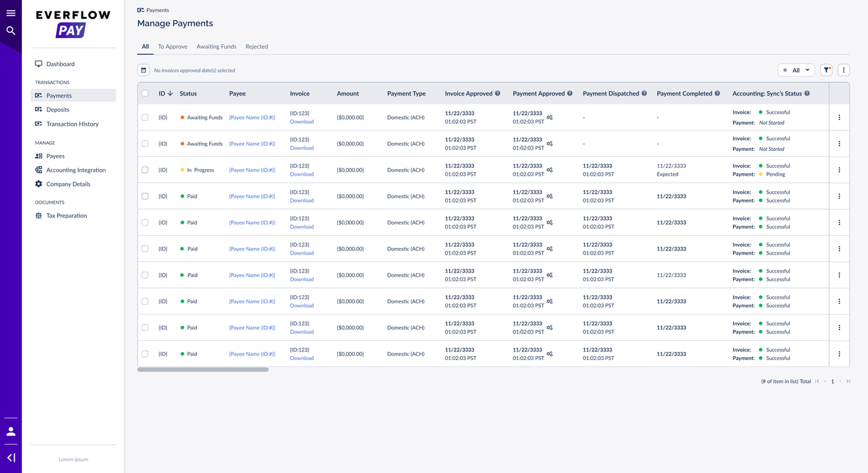Open payee name in the first Awaiting Funds row
Image resolution: width=868 pixels, height=473 pixels.
[252, 118]
